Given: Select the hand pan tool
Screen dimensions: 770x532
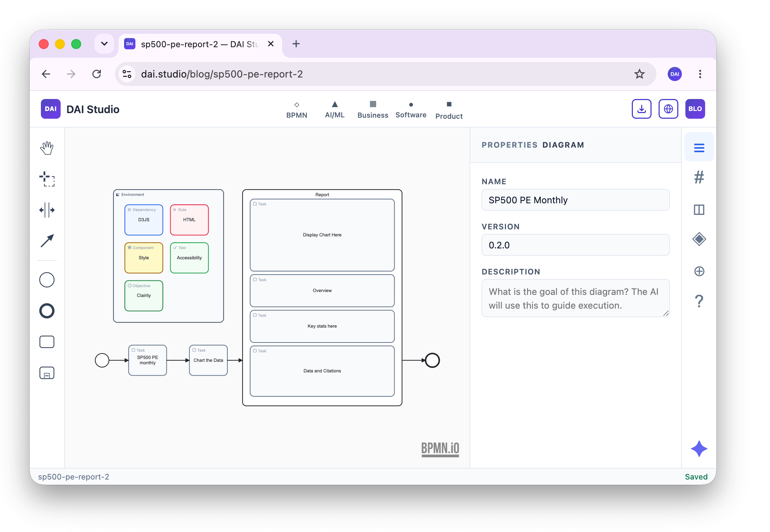Looking at the screenshot, I should tap(47, 148).
